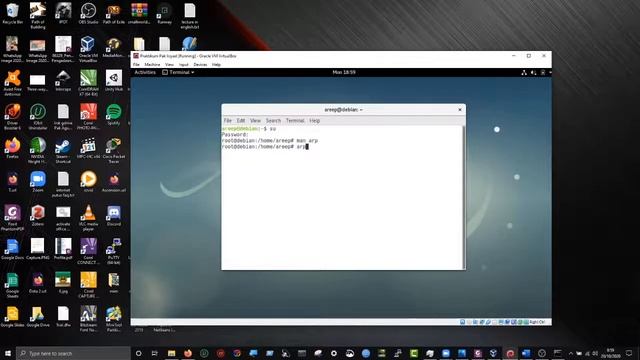
Task: Open VLC media player shortcut
Action: click(88, 218)
